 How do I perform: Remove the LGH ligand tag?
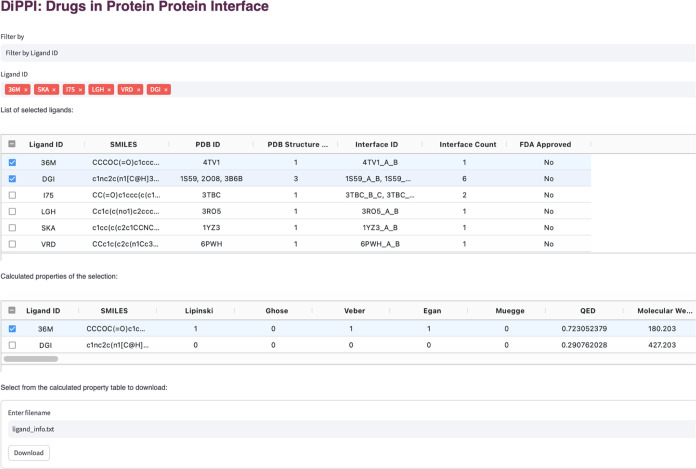pos(109,90)
